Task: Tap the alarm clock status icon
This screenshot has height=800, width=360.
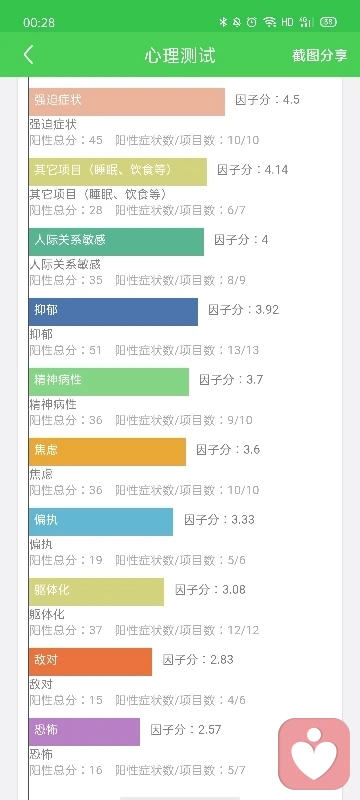Action: [251, 22]
